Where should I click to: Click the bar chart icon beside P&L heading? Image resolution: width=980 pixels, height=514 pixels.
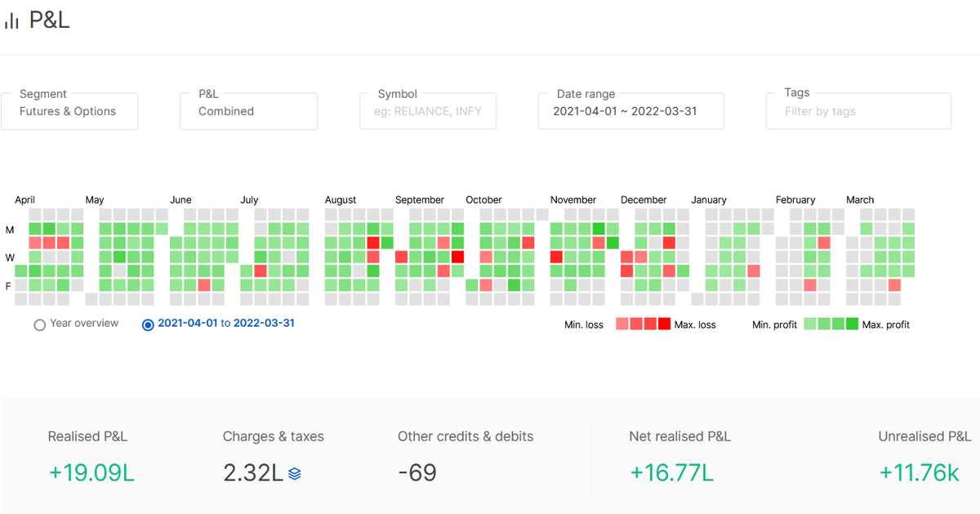[12, 21]
